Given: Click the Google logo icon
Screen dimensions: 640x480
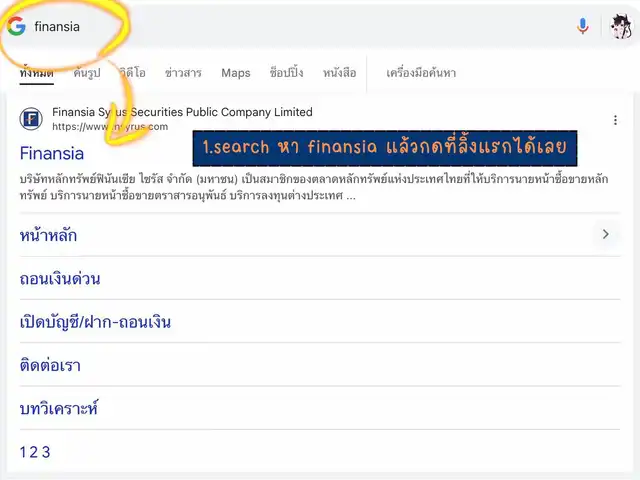Looking at the screenshot, I should point(16,26).
